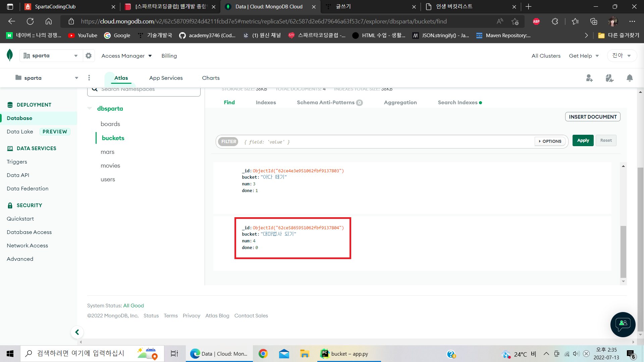
Task: Open the alerts bell icon
Action: [630, 78]
